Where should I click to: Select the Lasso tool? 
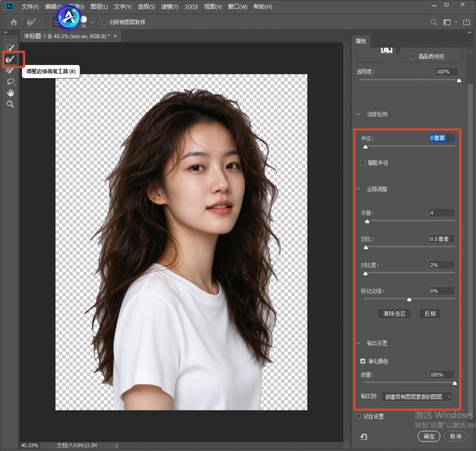[10, 82]
